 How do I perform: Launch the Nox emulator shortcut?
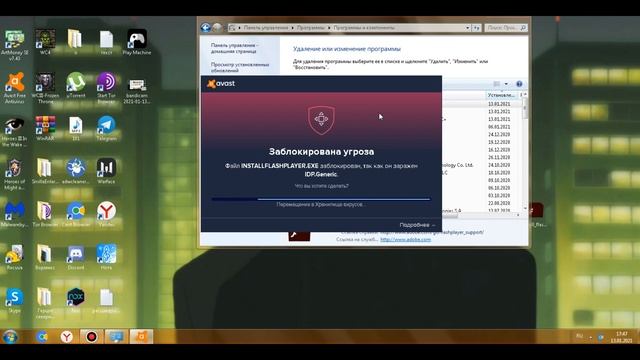click(76, 300)
